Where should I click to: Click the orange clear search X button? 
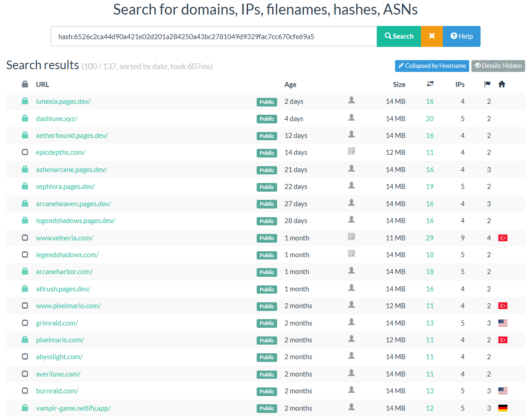pyautogui.click(x=432, y=36)
